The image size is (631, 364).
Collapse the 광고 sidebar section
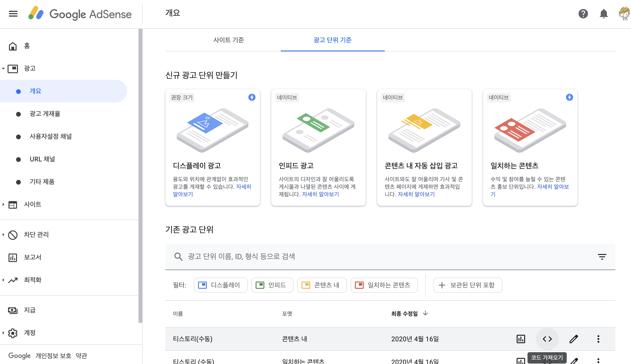pos(30,68)
